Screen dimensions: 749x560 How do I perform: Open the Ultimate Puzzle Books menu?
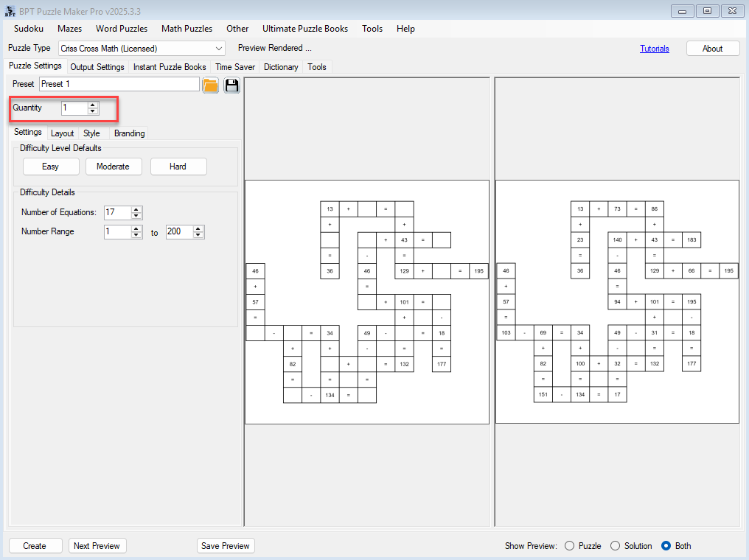pyautogui.click(x=304, y=29)
